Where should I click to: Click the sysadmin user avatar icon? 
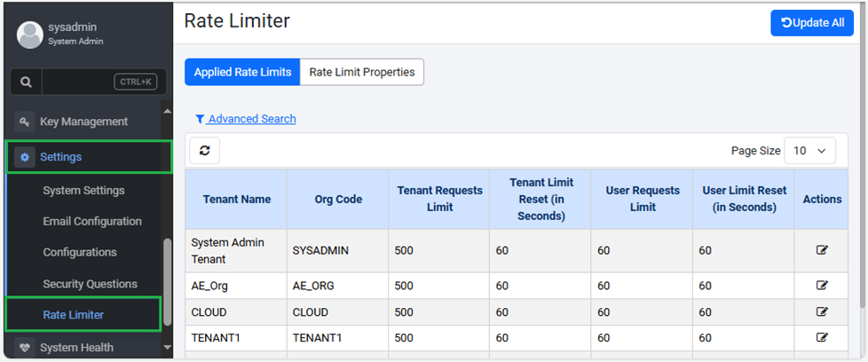tap(30, 35)
